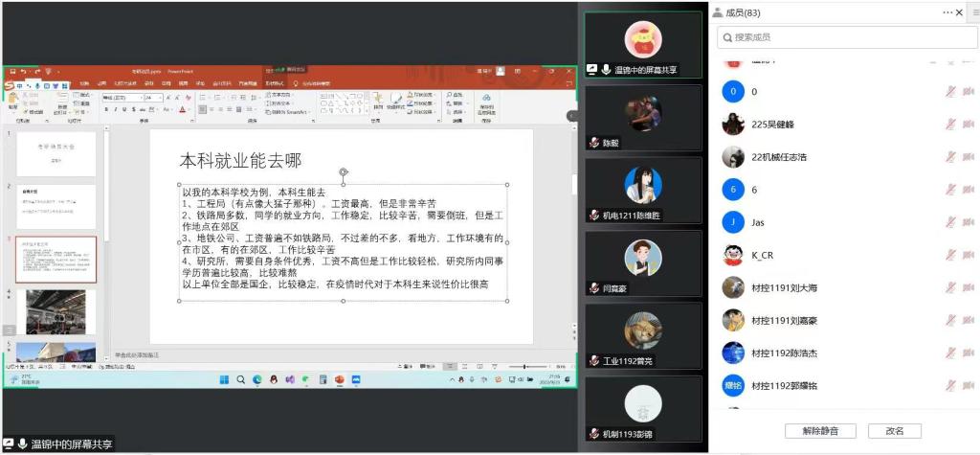
Task: Click the muted microphone icon for 225吴健峰
Action: tap(951, 125)
